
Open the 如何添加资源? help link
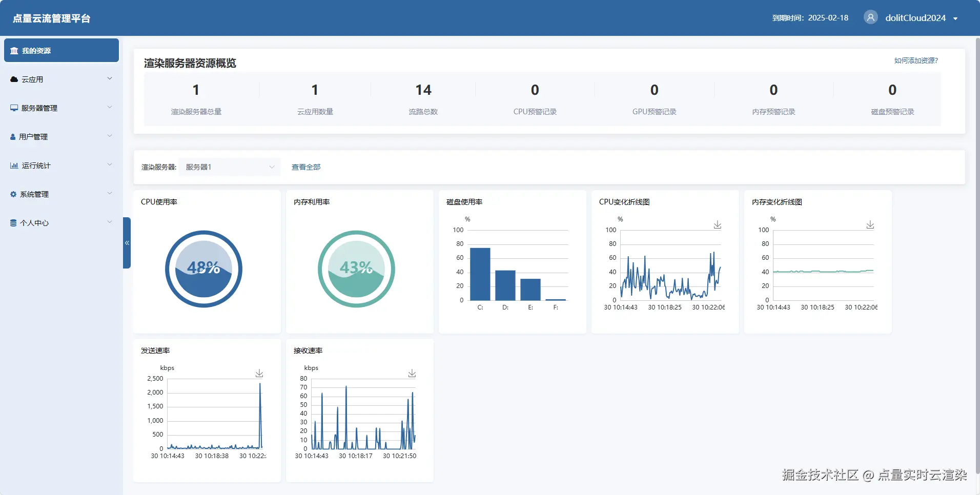(916, 60)
